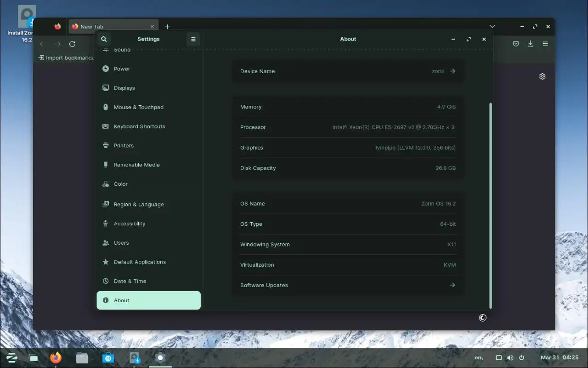Click Disk Capacity 26.8 GB value
The height and width of the screenshot is (368, 588).
pos(446,168)
